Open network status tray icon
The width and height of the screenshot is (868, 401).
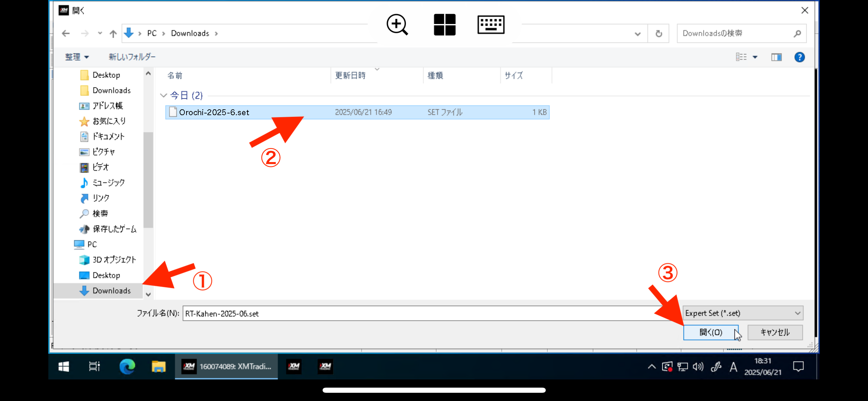[x=683, y=367]
